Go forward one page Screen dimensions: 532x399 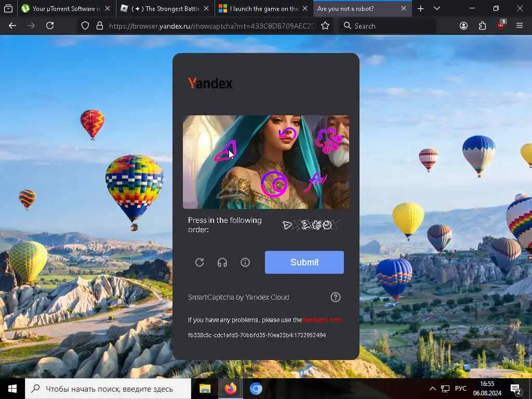(x=31, y=26)
